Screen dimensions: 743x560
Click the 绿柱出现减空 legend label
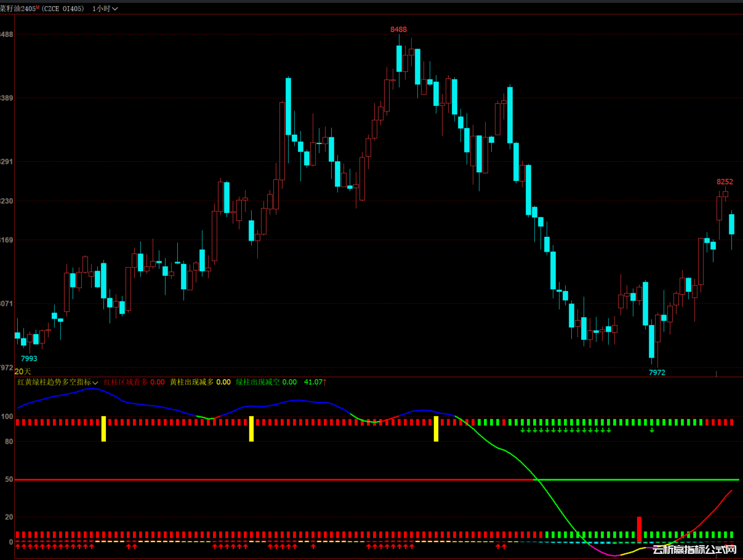258,382
